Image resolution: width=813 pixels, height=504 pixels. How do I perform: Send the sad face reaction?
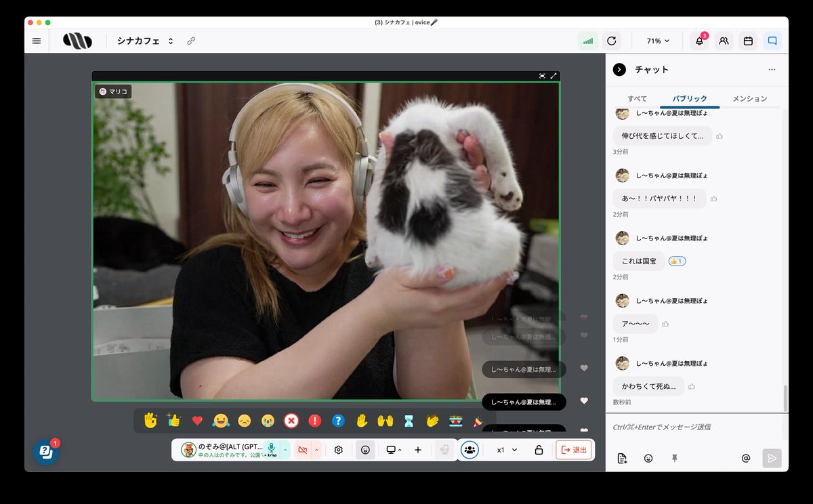tap(245, 421)
